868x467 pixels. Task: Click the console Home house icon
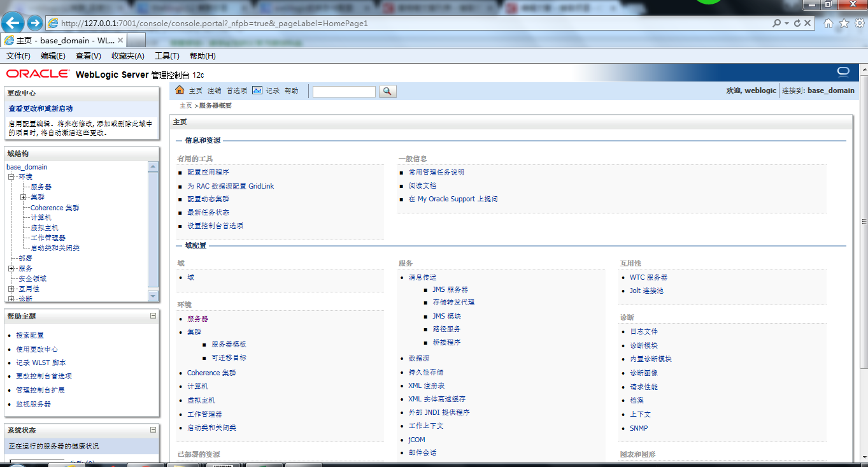180,90
